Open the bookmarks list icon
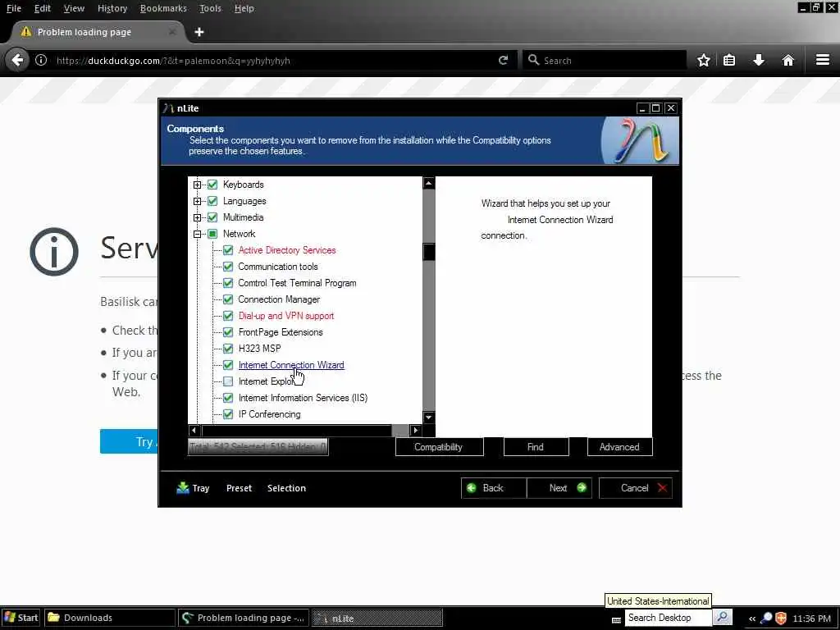 pos(729,60)
